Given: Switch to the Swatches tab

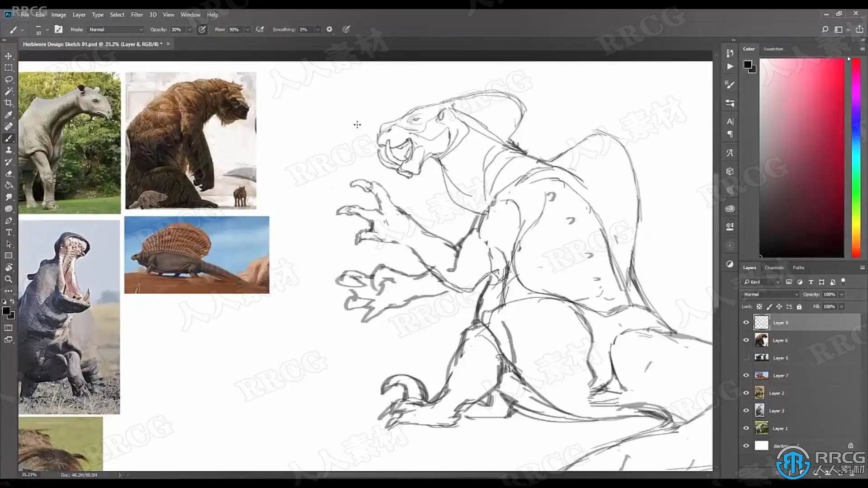Looking at the screenshot, I should click(x=773, y=49).
